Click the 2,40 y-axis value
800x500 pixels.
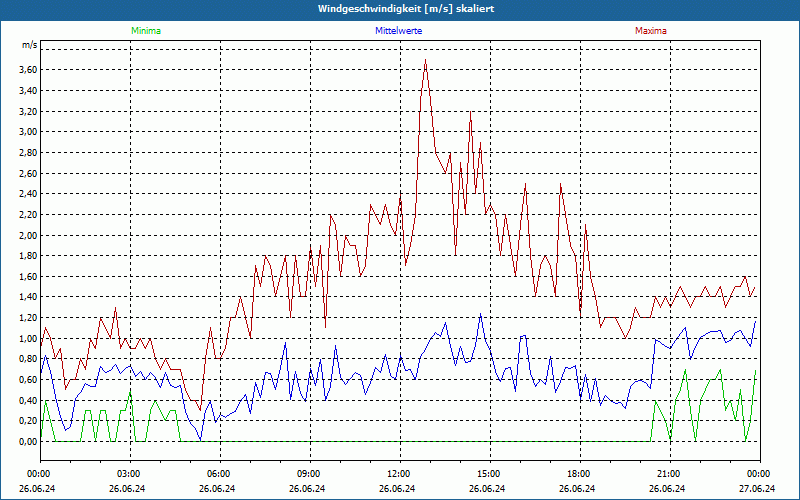pyautogui.click(x=29, y=194)
